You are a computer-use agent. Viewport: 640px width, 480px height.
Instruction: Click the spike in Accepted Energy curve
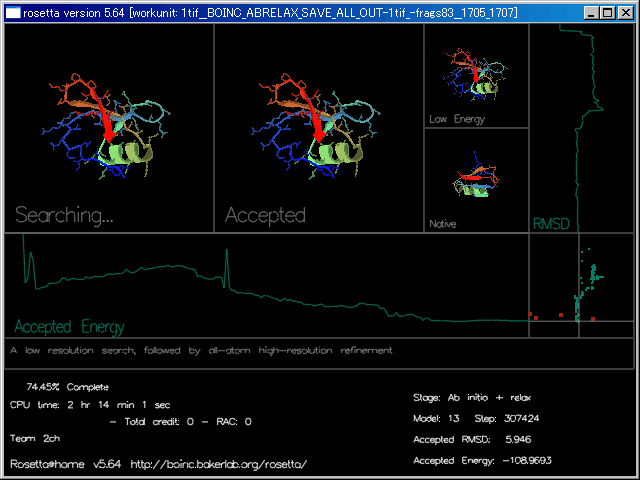[228, 265]
